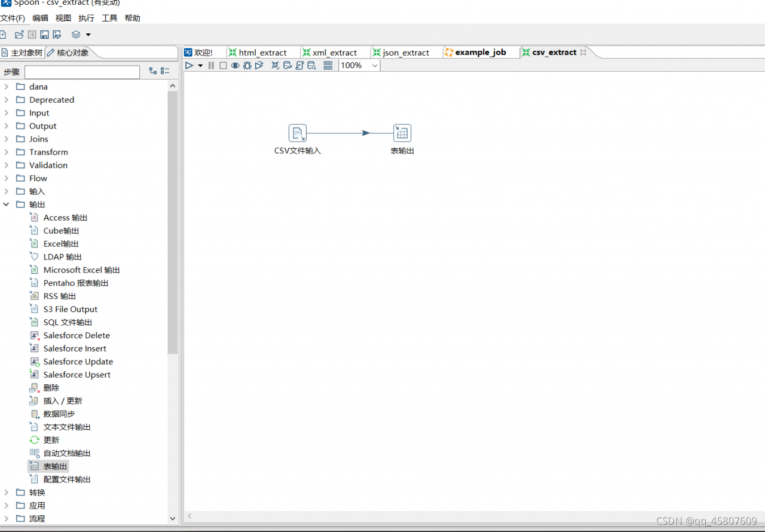Save the current transformation

44,35
